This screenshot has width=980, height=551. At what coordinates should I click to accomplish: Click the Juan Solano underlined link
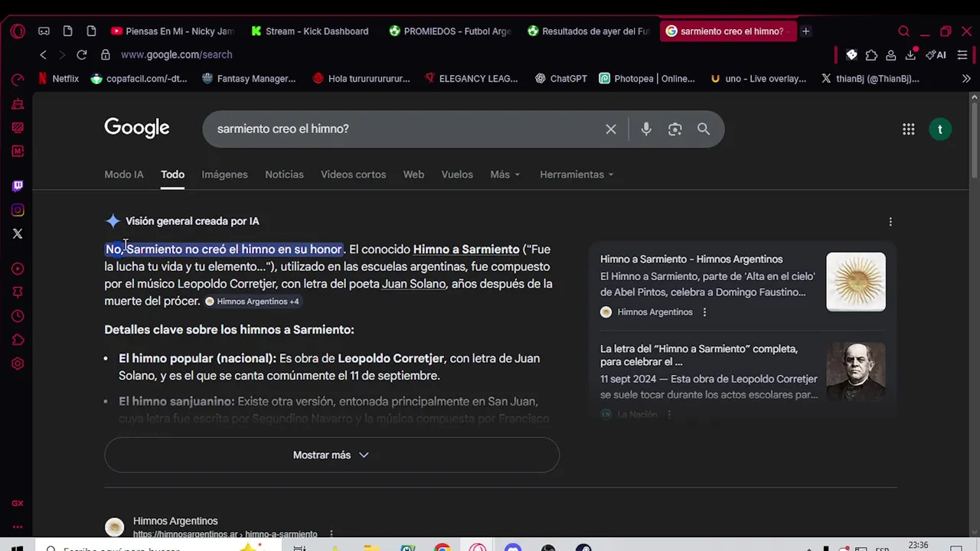pyautogui.click(x=413, y=284)
